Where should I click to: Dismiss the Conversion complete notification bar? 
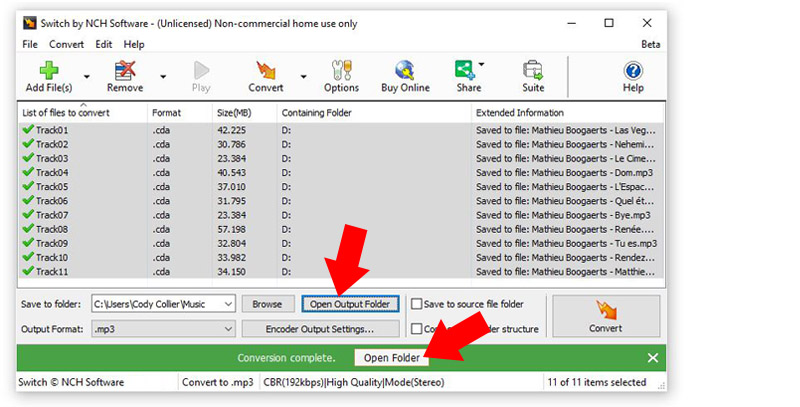(x=653, y=358)
